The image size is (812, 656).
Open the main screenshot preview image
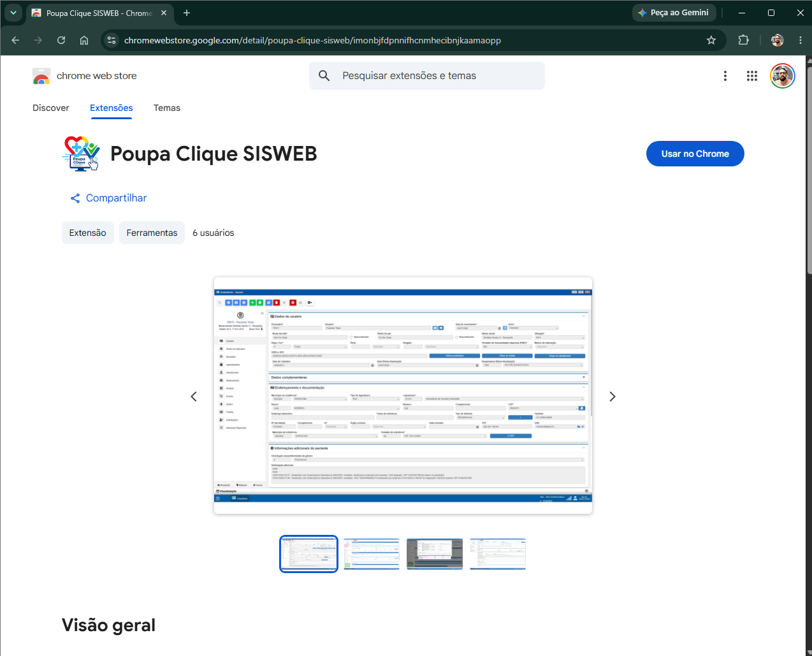[403, 396]
